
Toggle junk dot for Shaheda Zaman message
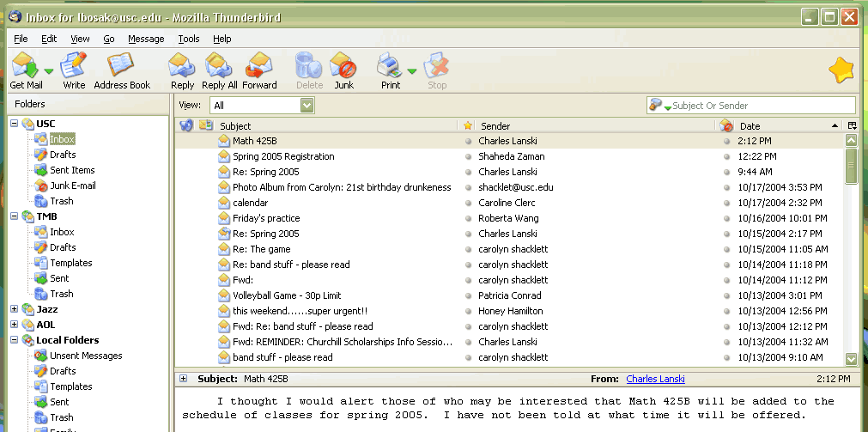pyautogui.click(x=727, y=156)
